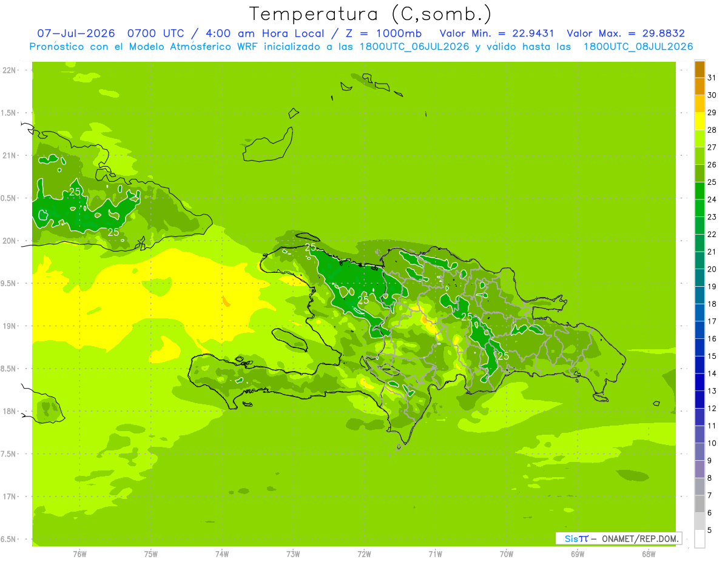Viewport: 728px width, 562px height.
Task: Click the 22N latitude axis label
Action: 8,70
